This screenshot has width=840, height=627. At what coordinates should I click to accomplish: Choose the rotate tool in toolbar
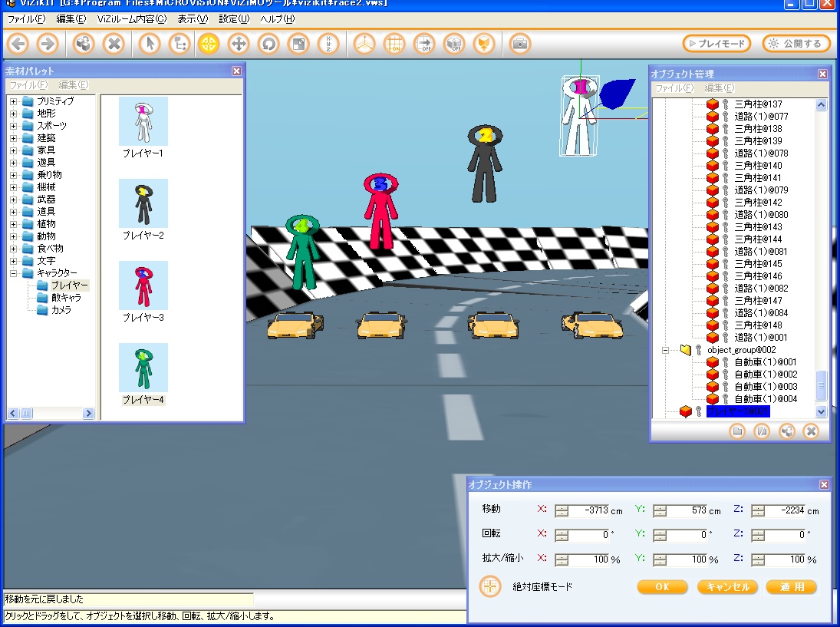point(268,44)
